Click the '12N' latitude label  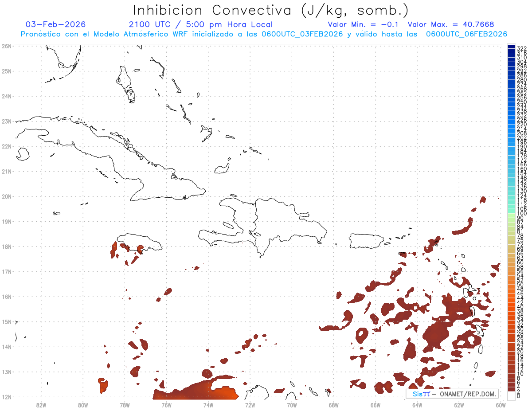tap(6, 397)
